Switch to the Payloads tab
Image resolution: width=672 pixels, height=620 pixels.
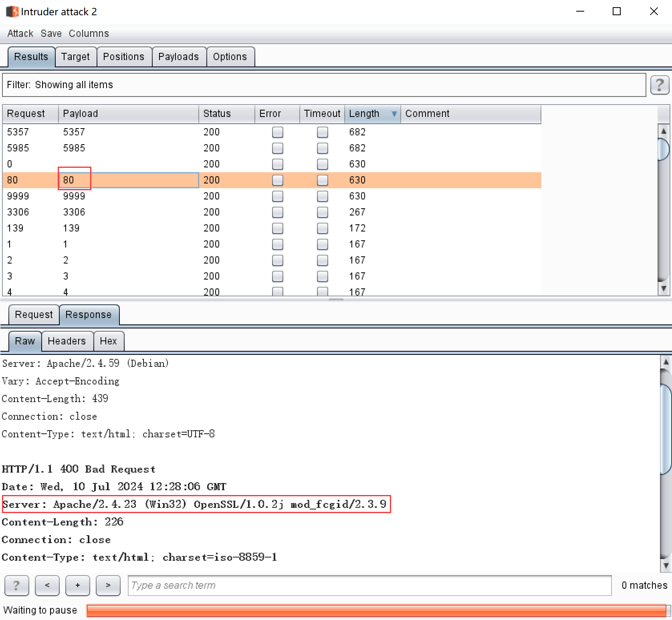coord(179,57)
